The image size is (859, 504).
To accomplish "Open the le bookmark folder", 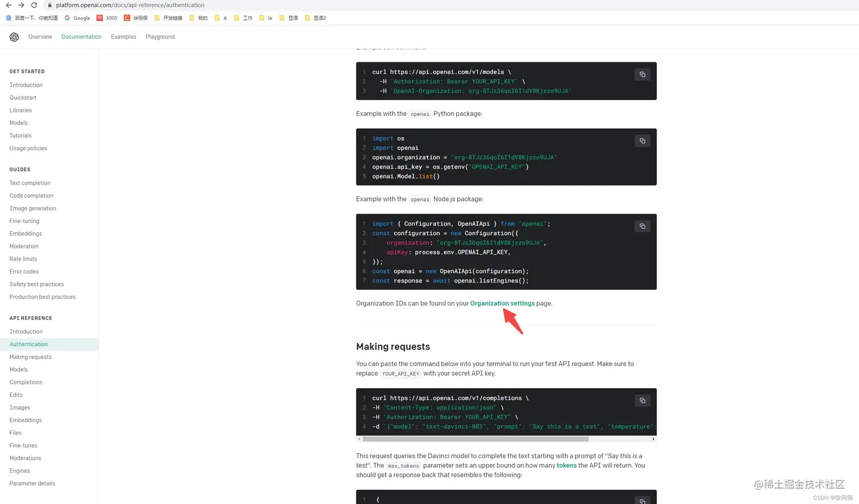I will point(266,18).
